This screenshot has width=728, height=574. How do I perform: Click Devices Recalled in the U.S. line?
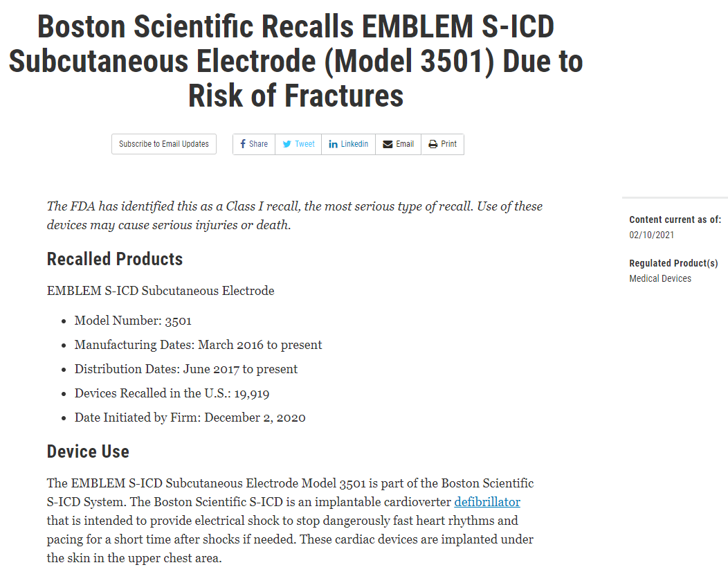click(x=172, y=393)
